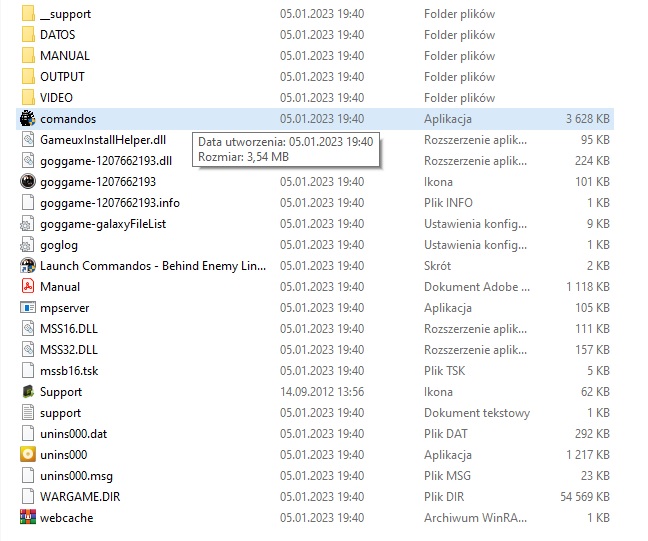Select the webcache WinRAR archive icon
Viewport: 648px width, 541px height.
click(28, 517)
